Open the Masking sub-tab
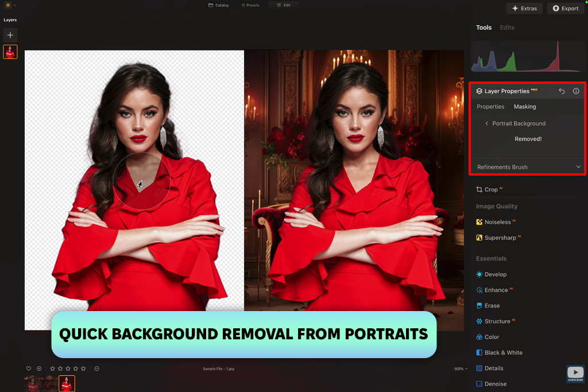588x392 pixels. coord(525,106)
